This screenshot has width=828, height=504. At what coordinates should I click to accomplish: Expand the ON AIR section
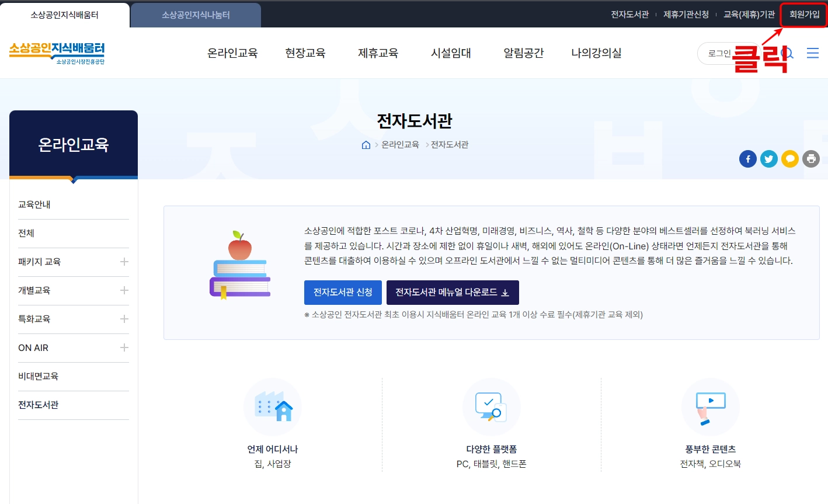click(x=124, y=347)
